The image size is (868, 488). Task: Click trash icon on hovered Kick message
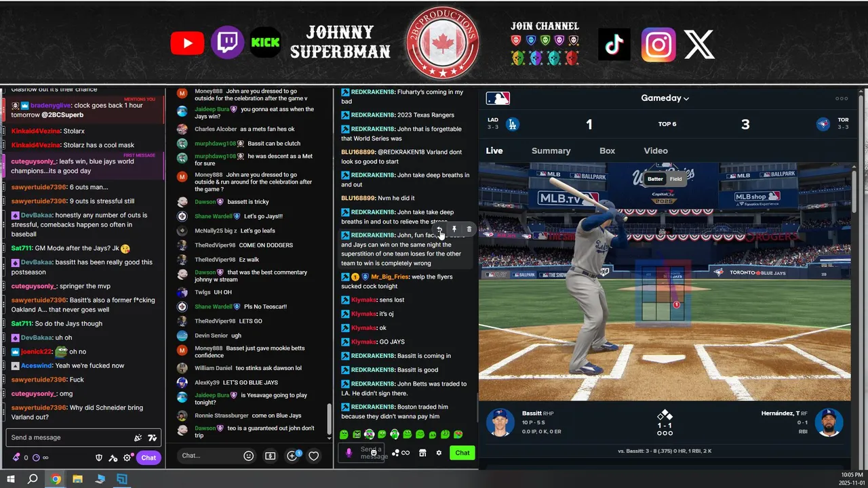pos(469,230)
